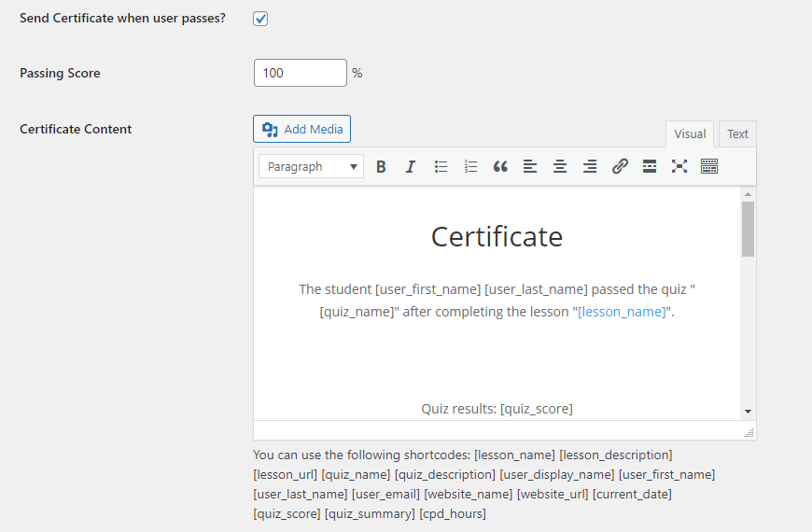This screenshot has width=812, height=532.
Task: Apply blockquote formatting
Action: point(500,167)
